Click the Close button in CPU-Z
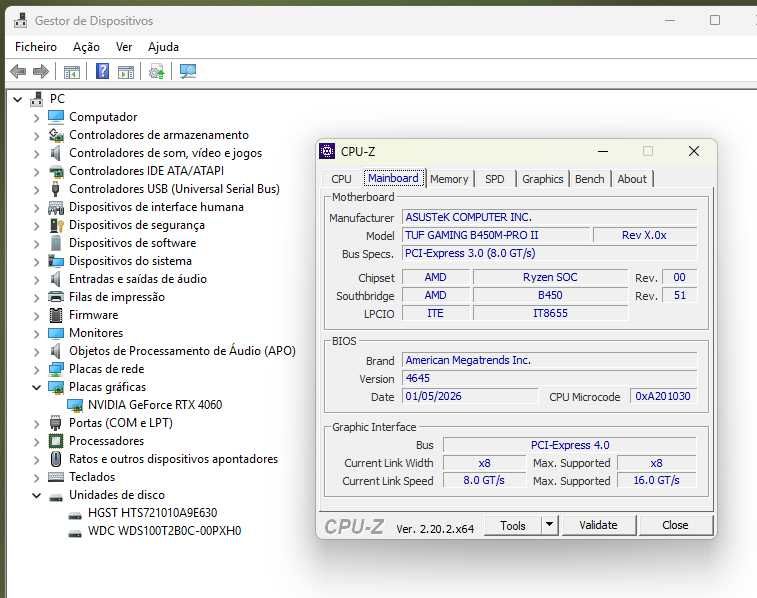This screenshot has width=757, height=598. [675, 525]
